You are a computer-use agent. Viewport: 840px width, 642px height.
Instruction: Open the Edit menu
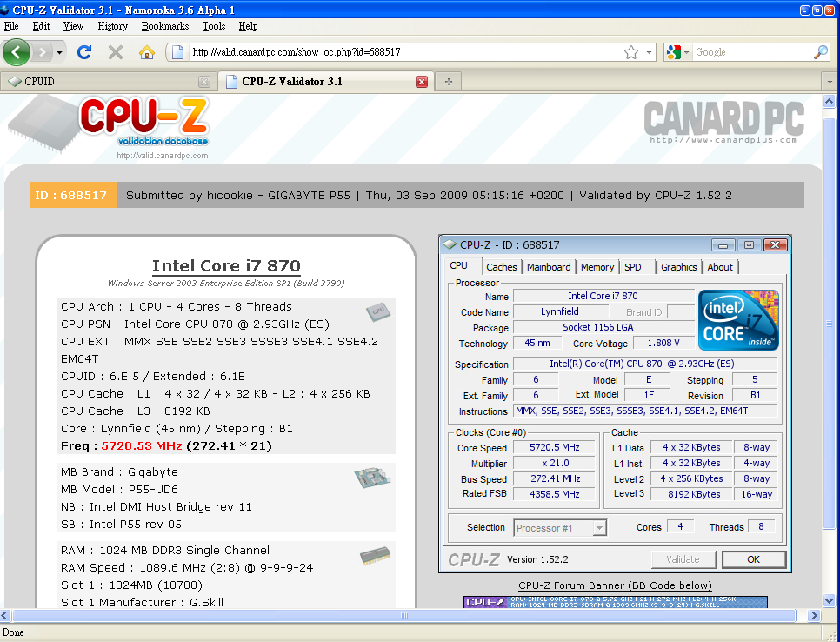[41, 26]
